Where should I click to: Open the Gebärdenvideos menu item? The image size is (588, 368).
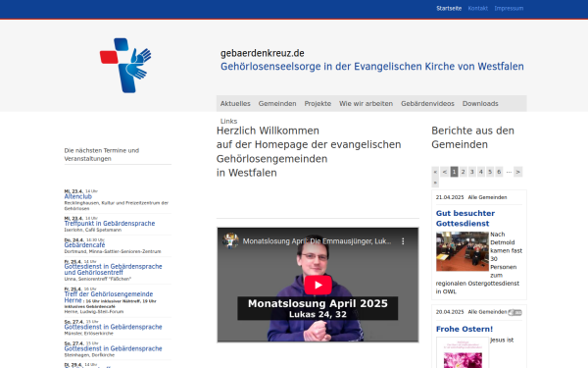(x=427, y=104)
